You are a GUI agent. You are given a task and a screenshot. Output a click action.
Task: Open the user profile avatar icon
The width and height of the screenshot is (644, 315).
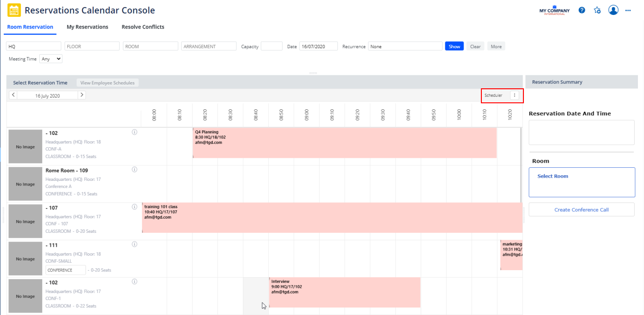[614, 10]
